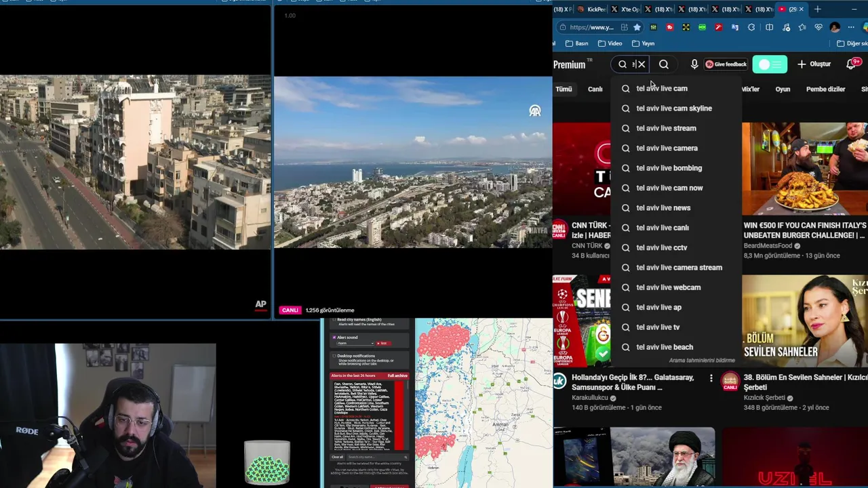This screenshot has height=488, width=868.
Task: Toggle the Alert sound checkbox
Action: point(334,338)
